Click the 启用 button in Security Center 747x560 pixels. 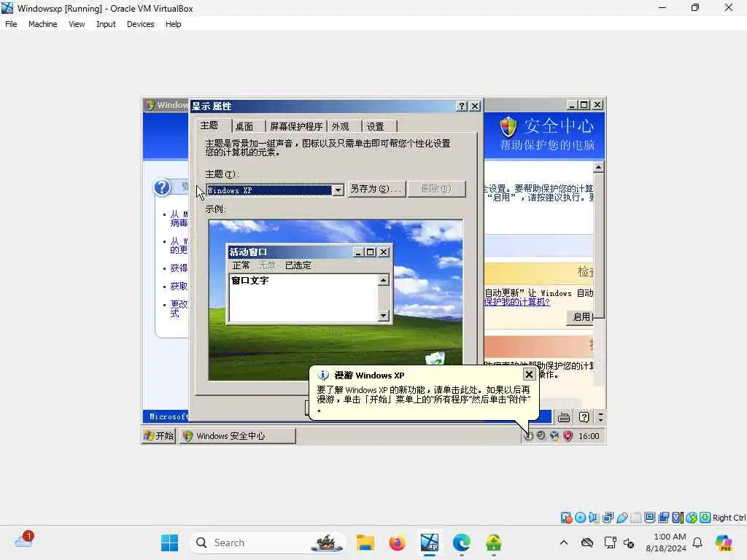click(x=581, y=317)
